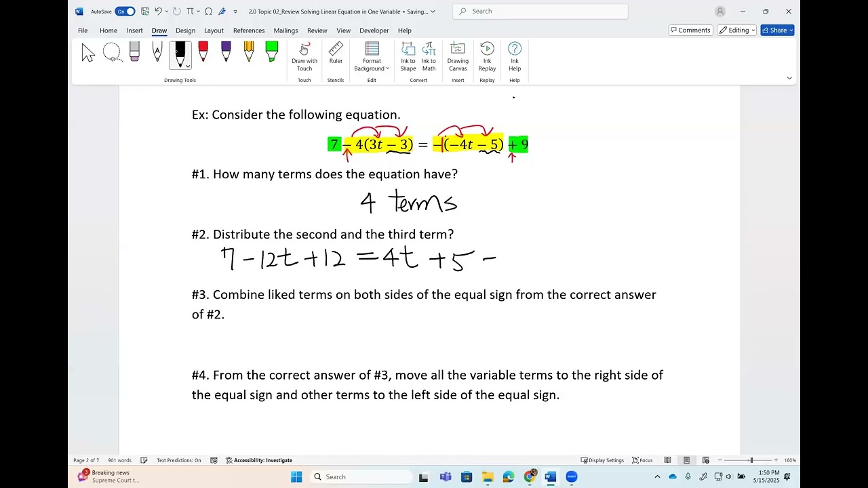Open the Comments pane

tap(690, 30)
